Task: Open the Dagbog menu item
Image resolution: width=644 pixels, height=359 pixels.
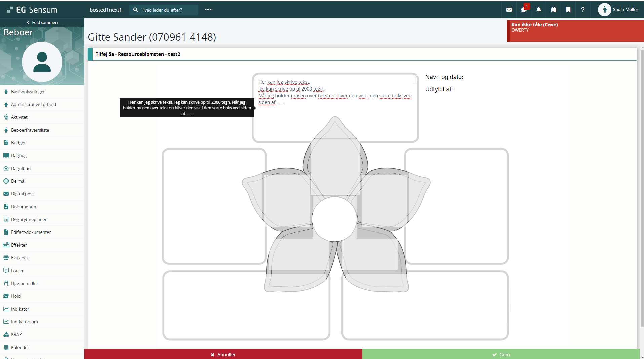Action: (x=19, y=155)
